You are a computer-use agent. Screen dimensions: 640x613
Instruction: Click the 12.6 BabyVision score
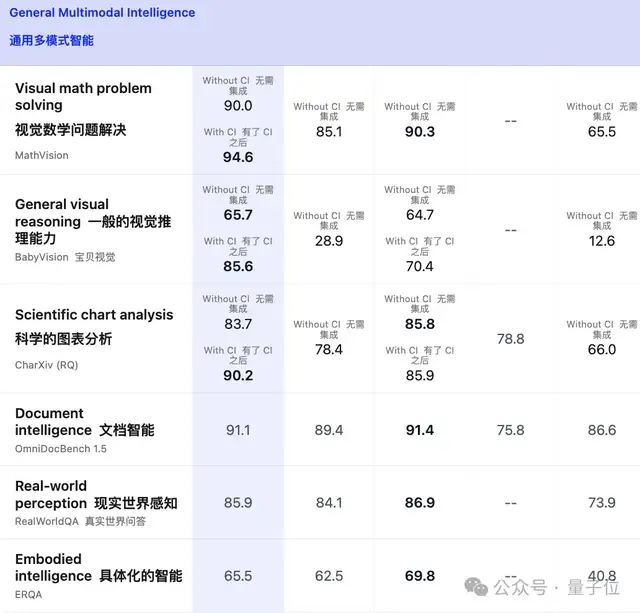pos(602,241)
